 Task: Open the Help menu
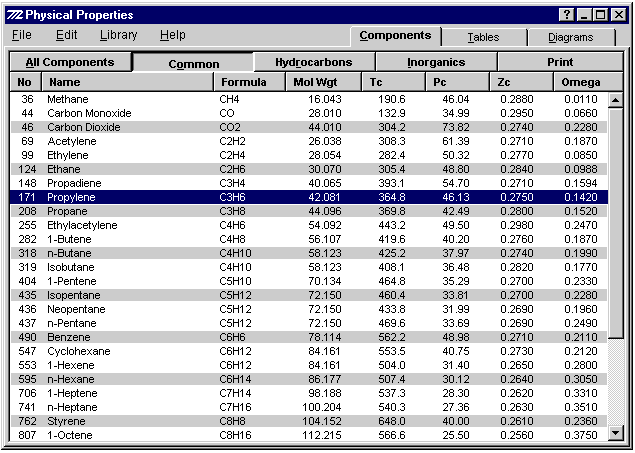click(173, 35)
